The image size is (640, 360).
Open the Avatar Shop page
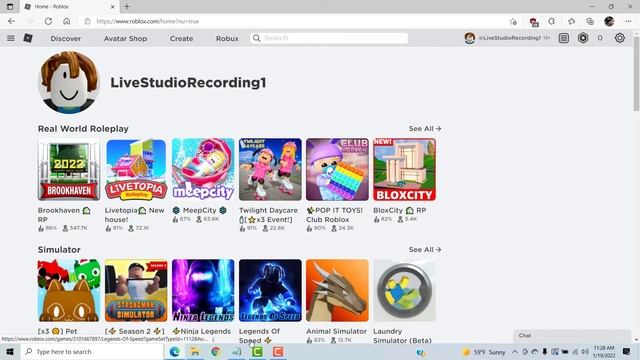pos(125,38)
